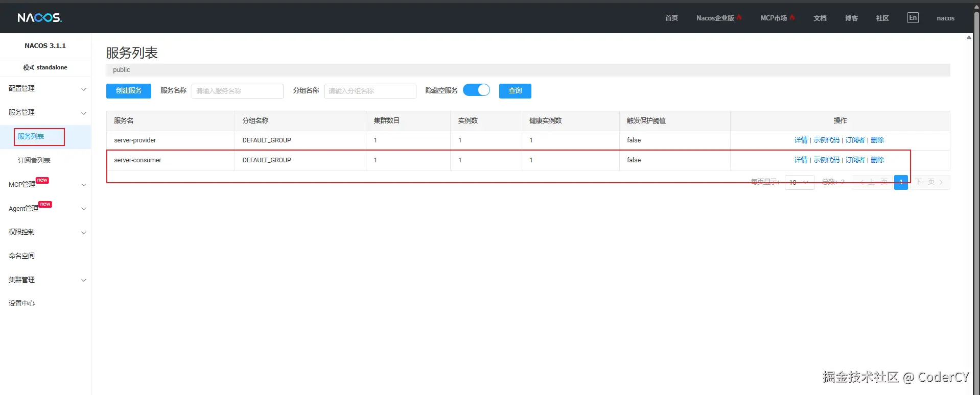Open the nacos user menu
This screenshot has width=980, height=395.
point(945,18)
